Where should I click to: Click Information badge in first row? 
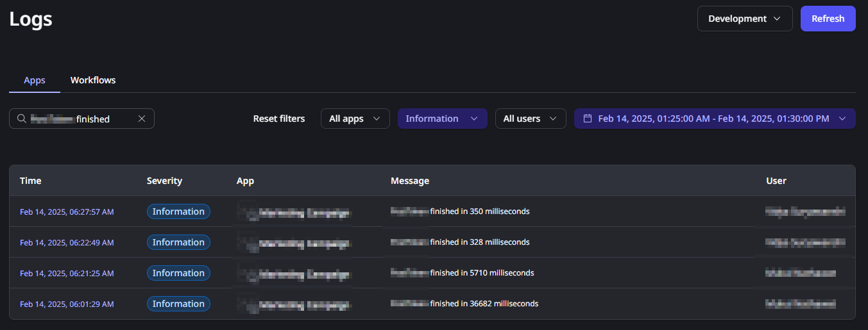point(178,211)
